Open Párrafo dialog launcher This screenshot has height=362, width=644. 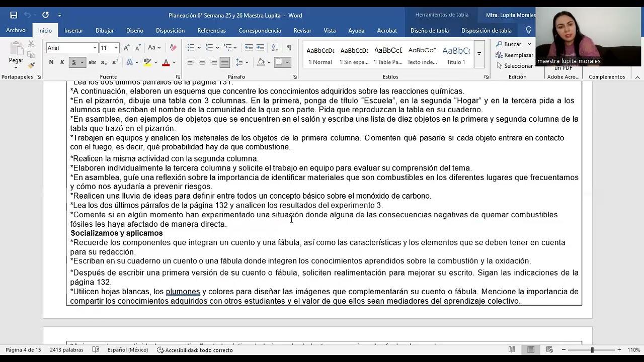coord(295,77)
